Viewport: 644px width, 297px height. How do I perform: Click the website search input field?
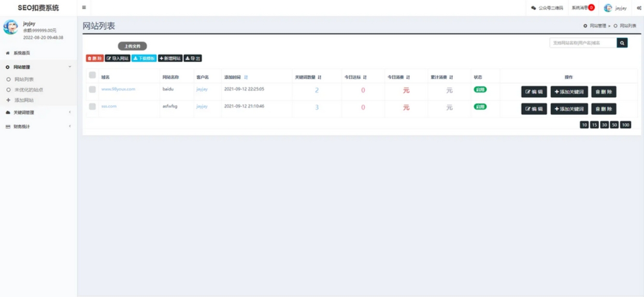click(583, 43)
